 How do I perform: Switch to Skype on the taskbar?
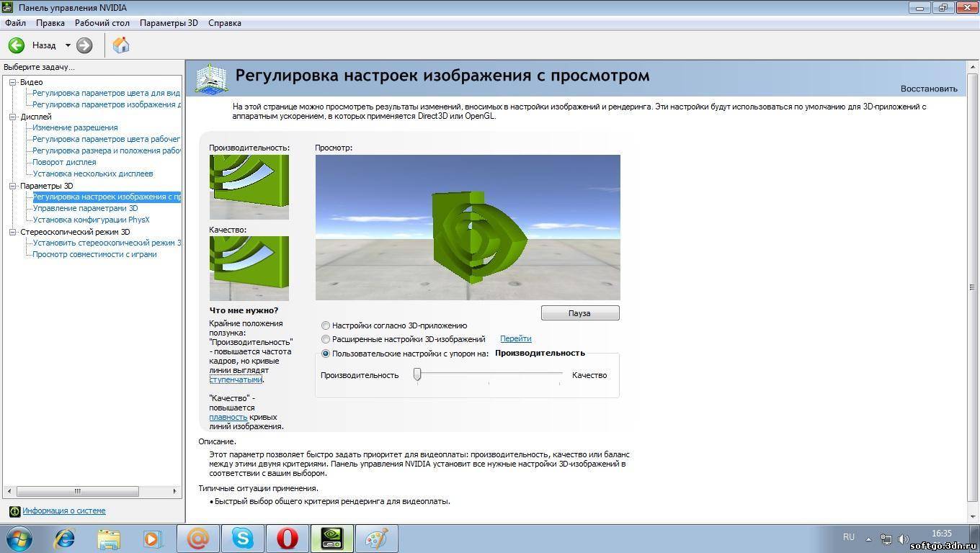[243, 539]
